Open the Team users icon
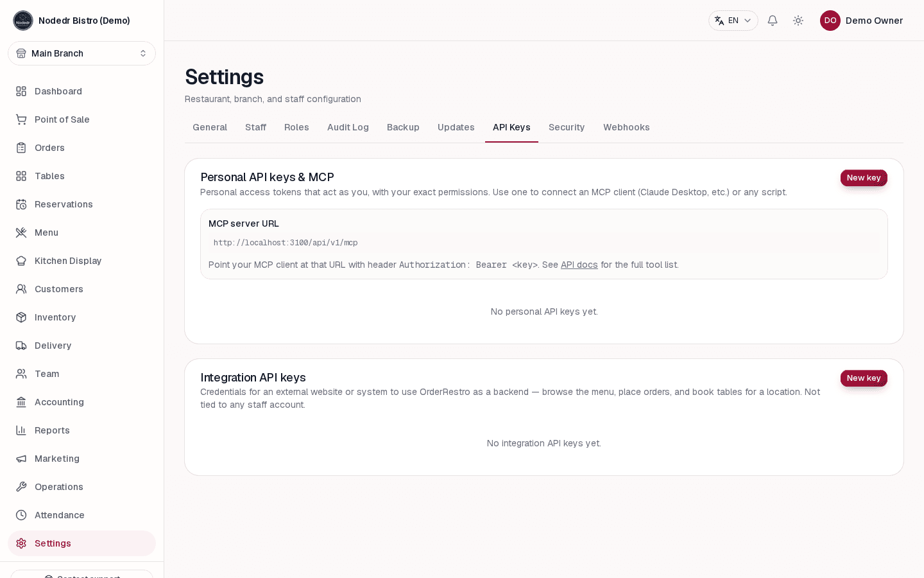 (21, 374)
